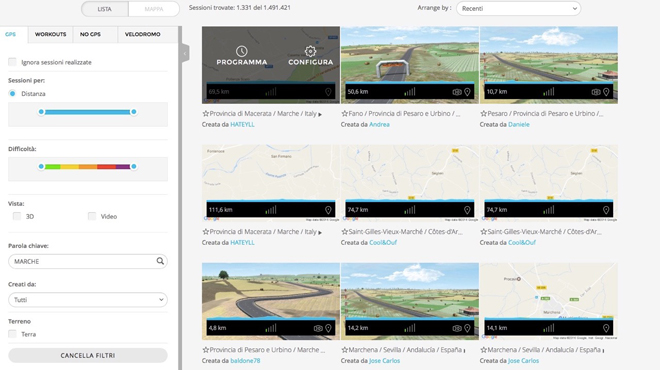Enable Ignora sessioni realizzate checkbox
The image size is (660, 370).
(x=12, y=62)
